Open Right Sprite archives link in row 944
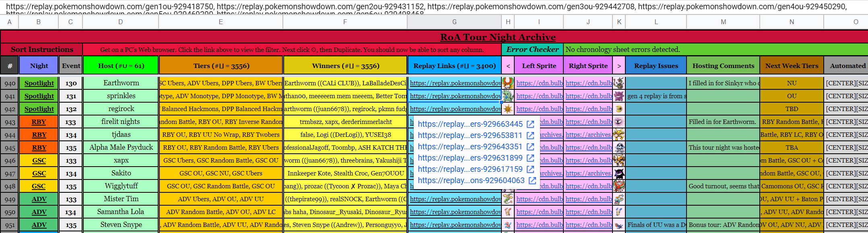868x233 pixels. point(588,134)
